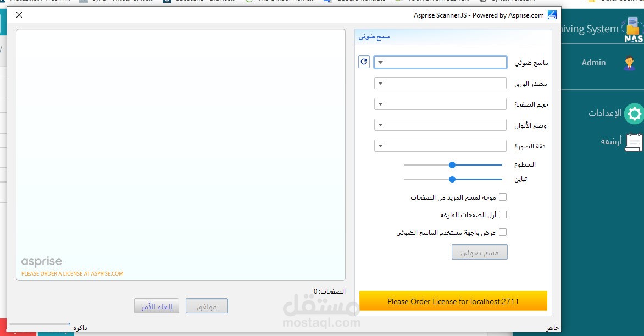
Task: Click the Please Order License banner
Action: [x=453, y=301]
